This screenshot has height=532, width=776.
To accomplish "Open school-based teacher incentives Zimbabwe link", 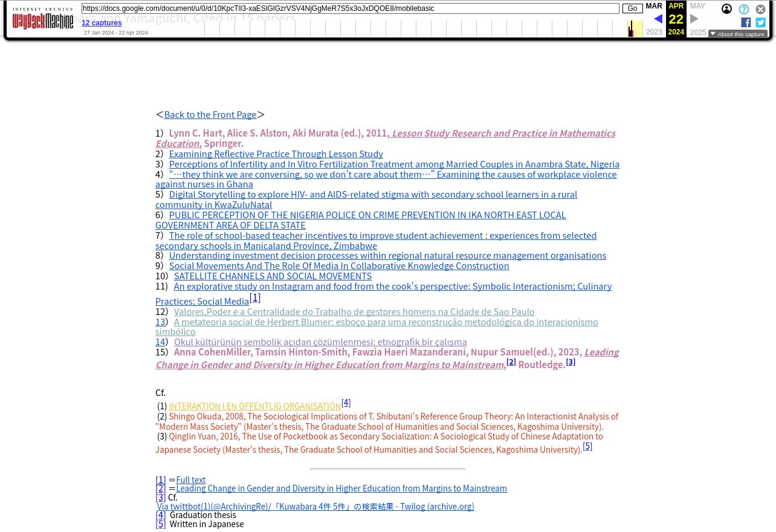I will coord(376,240).
